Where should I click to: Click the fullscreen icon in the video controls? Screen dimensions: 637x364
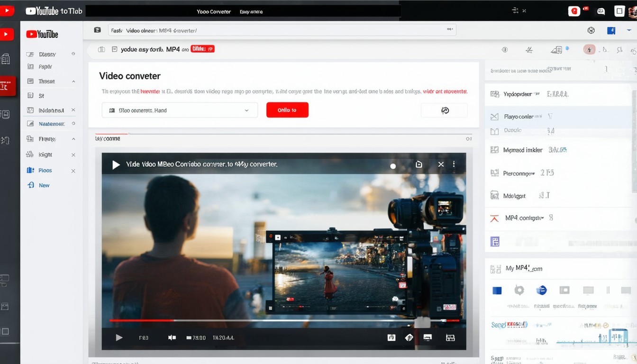point(450,337)
